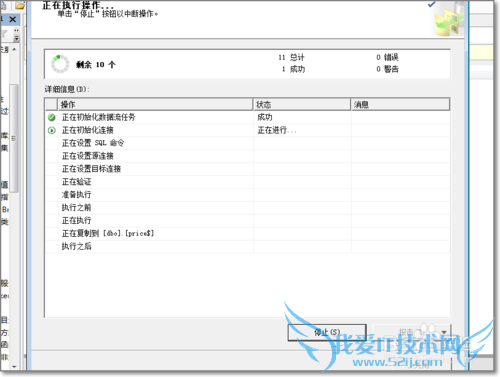Image resolution: width=500 pixels, height=377 pixels.
Task: Click green success icon beside 正在初始化数据流任务
Action: [x=52, y=117]
